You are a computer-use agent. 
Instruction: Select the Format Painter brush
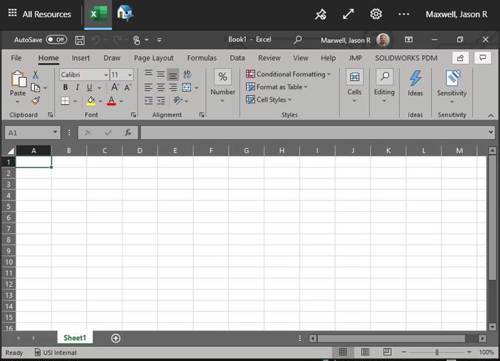click(36, 100)
